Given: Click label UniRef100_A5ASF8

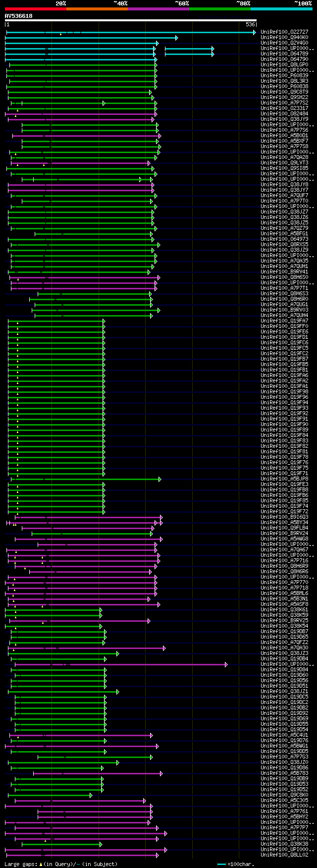Looking at the screenshot, I should tap(284, 604).
